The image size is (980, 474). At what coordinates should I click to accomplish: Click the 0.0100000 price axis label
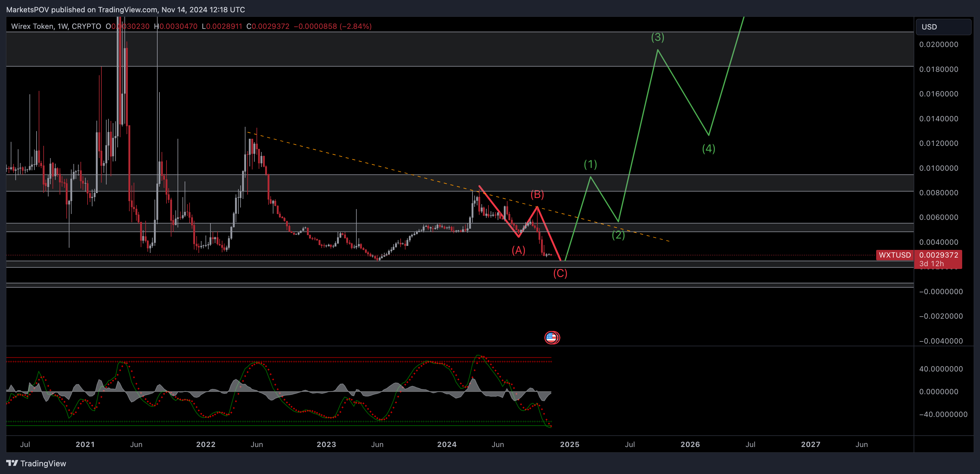coord(939,168)
